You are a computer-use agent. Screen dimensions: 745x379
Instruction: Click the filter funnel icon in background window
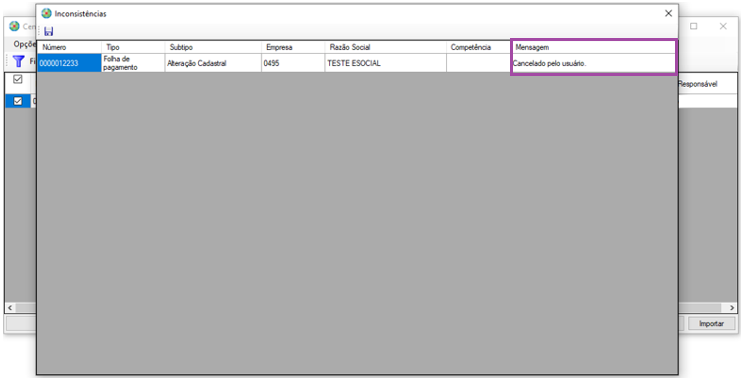click(x=19, y=61)
